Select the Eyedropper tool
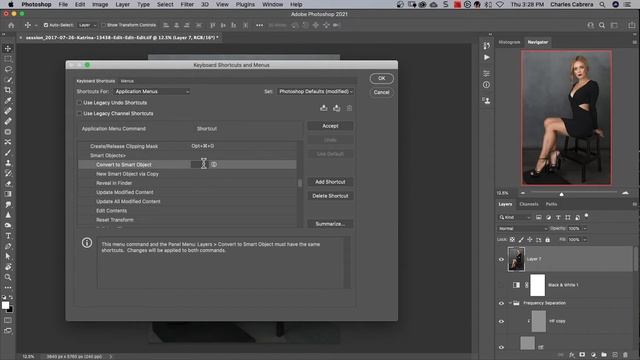This screenshot has height=360, width=640. [8, 100]
